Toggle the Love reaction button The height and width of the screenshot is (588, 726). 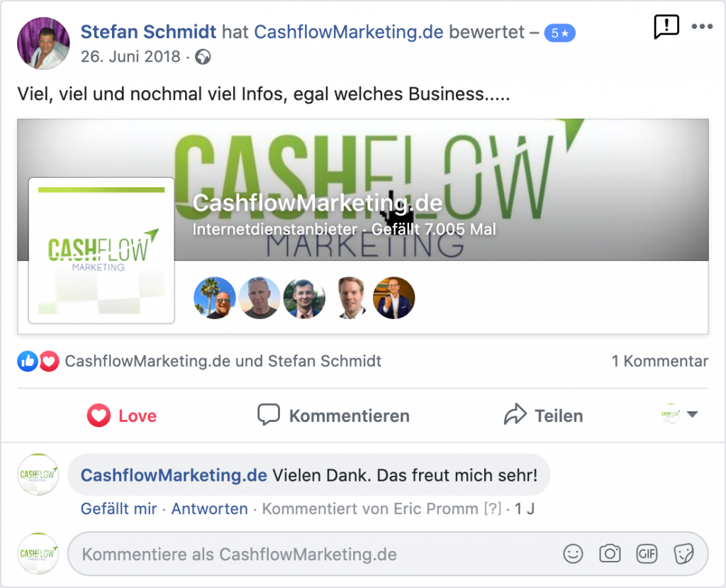click(122, 416)
